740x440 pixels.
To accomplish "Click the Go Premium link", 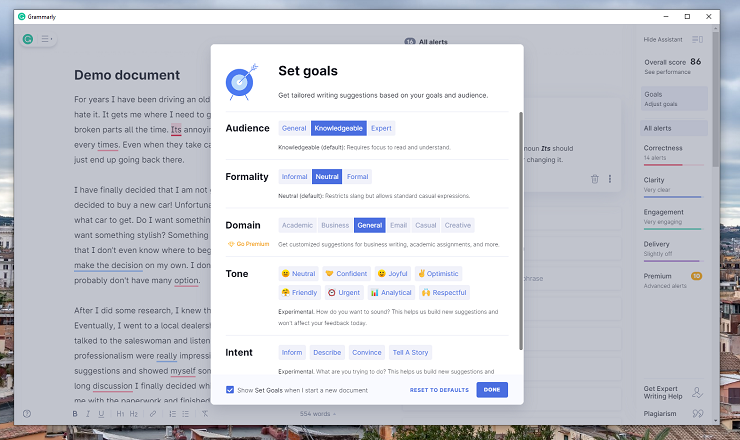I will point(249,244).
